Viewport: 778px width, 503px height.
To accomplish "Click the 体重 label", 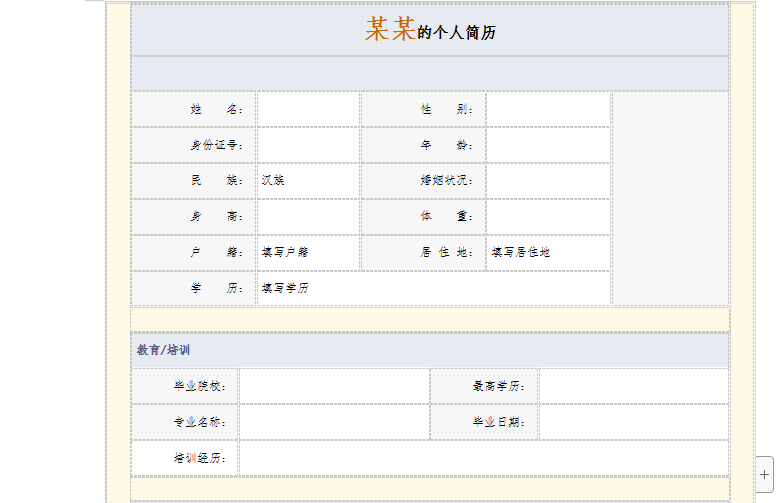I will click(447, 216).
